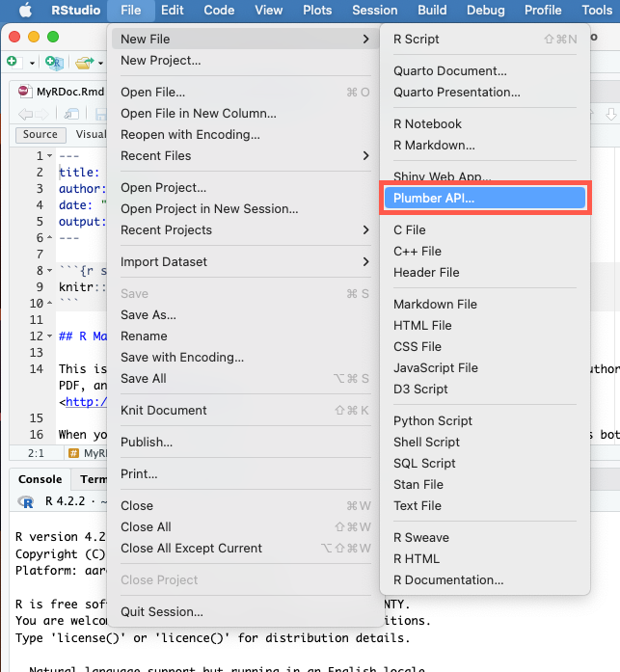620x672 pixels.
Task: Click the forward navigation arrow in editor
Action: coord(42,114)
